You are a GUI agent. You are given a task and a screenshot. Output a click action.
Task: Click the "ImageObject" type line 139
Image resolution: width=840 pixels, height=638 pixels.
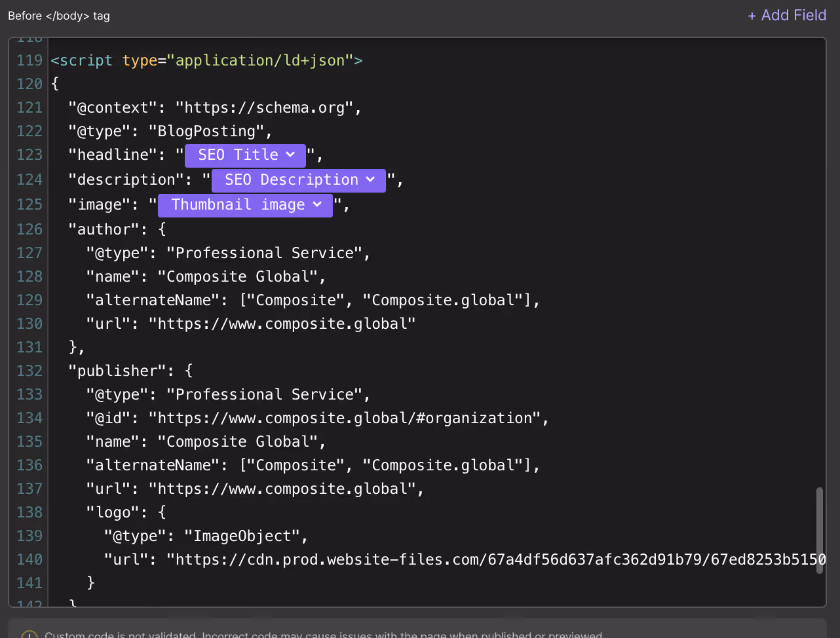[206, 536]
